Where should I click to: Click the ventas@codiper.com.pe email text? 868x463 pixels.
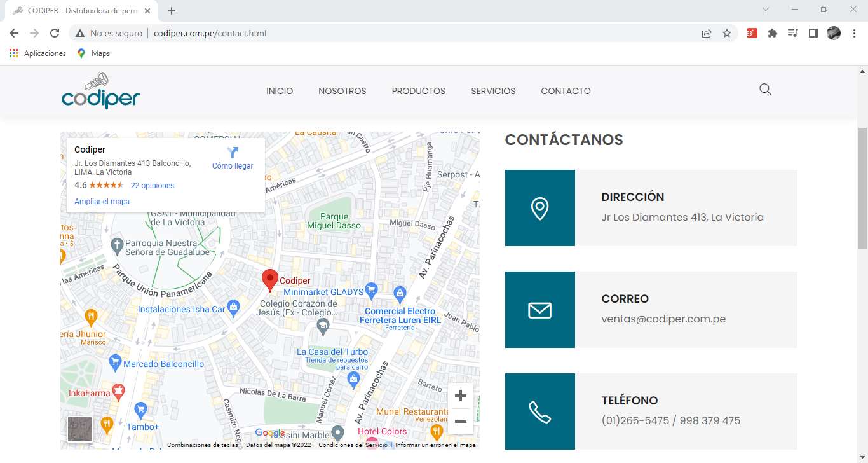point(663,319)
